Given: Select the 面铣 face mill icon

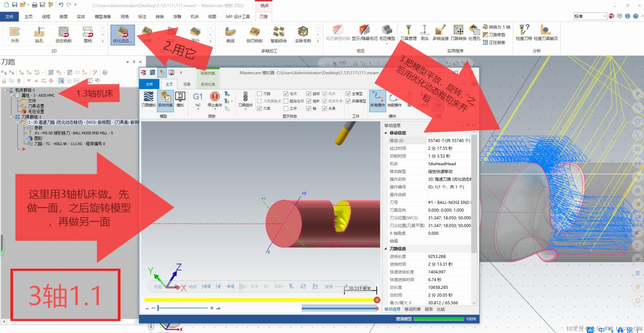Looking at the screenshot, I should click(88, 35).
